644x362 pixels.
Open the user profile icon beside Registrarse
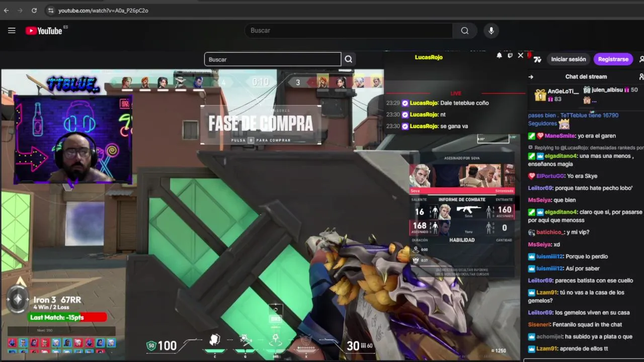pos(641,59)
